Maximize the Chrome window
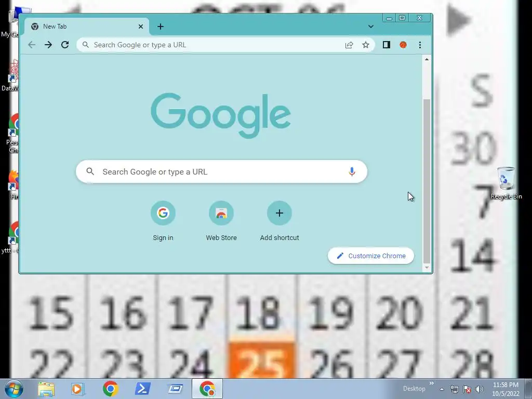This screenshot has width=532, height=399. (x=402, y=18)
